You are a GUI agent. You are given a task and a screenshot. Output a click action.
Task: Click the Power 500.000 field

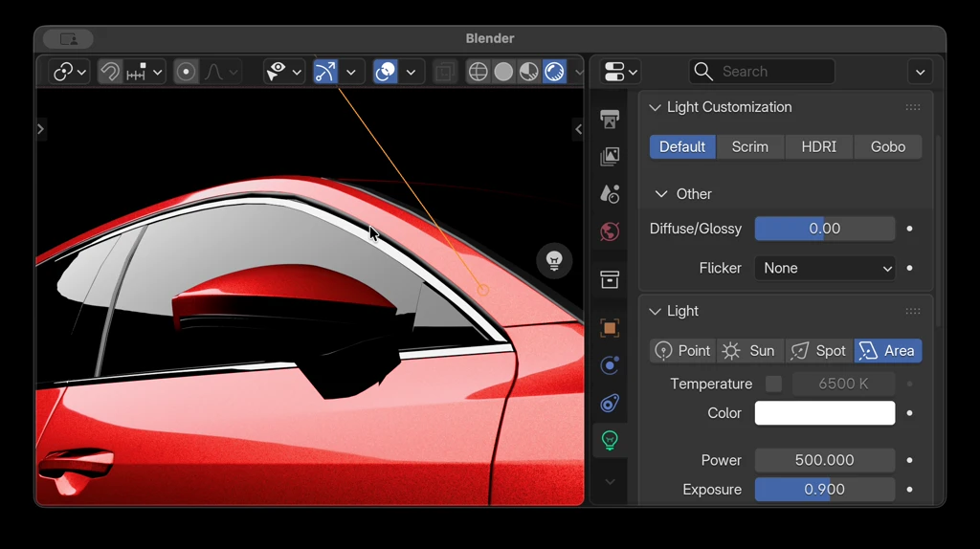tap(825, 460)
